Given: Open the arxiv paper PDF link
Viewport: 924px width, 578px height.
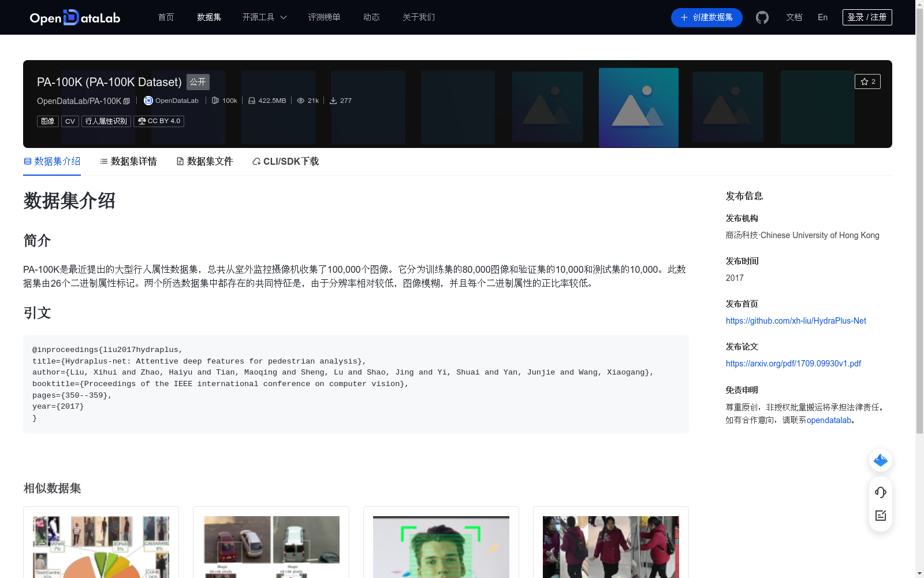Looking at the screenshot, I should 793,364.
